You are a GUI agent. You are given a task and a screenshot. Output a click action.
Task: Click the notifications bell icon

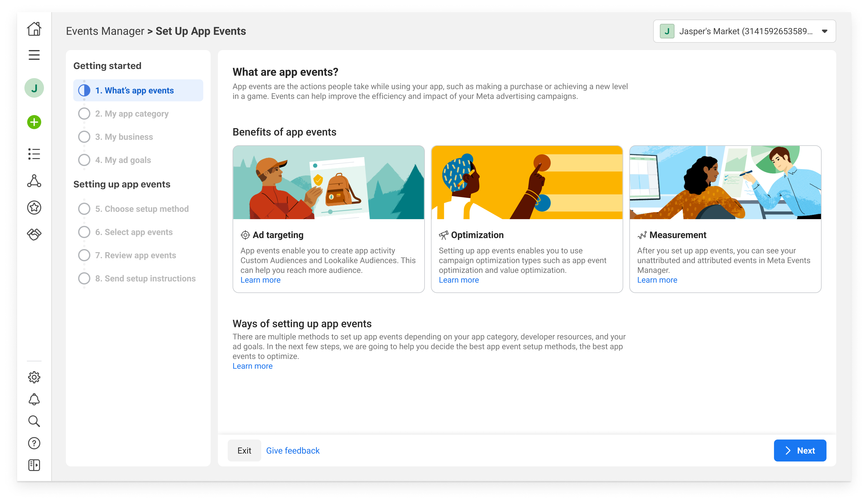point(34,399)
